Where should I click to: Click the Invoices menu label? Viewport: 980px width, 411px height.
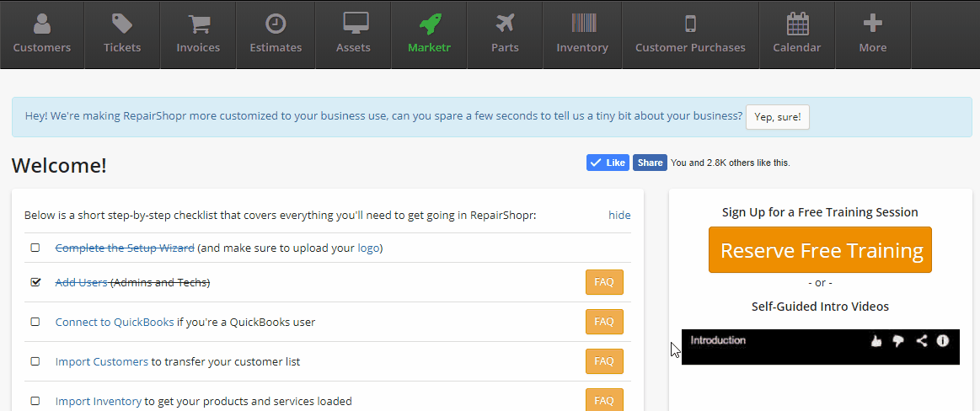click(x=198, y=47)
